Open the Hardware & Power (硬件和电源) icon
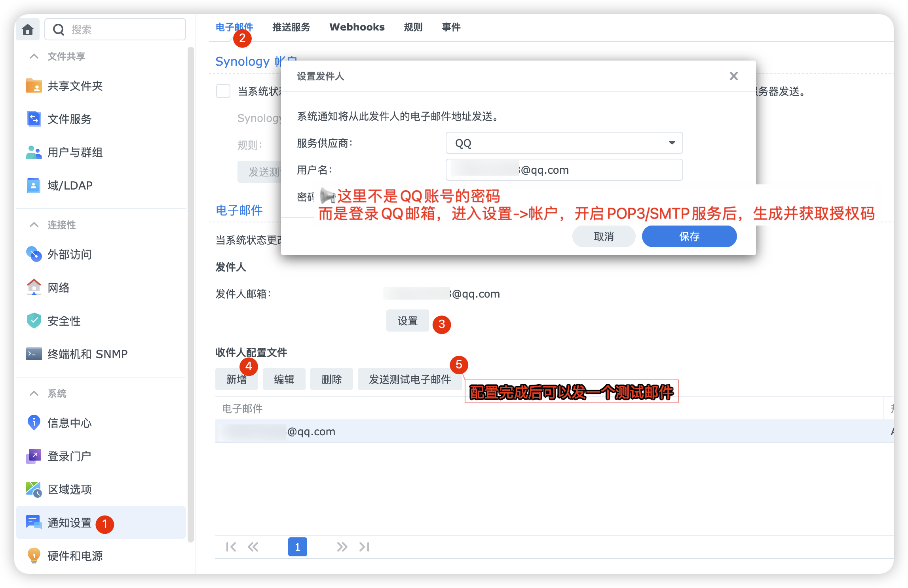This screenshot has height=588, width=908. point(34,556)
